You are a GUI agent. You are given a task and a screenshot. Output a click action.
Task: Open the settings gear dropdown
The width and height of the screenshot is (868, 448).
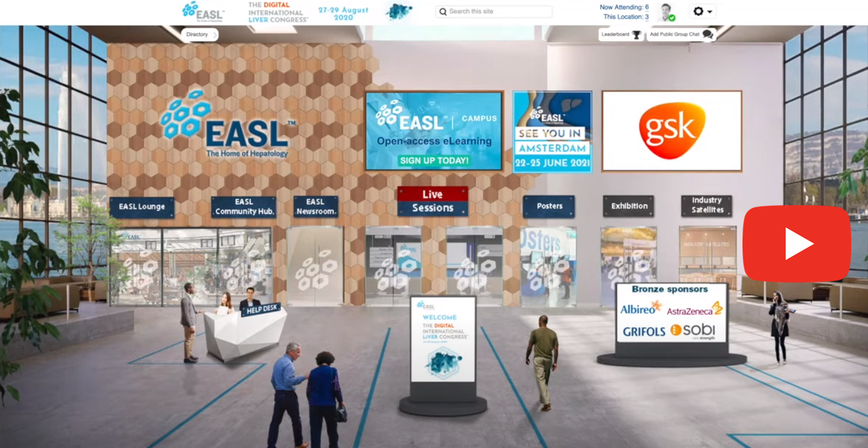[x=702, y=12]
